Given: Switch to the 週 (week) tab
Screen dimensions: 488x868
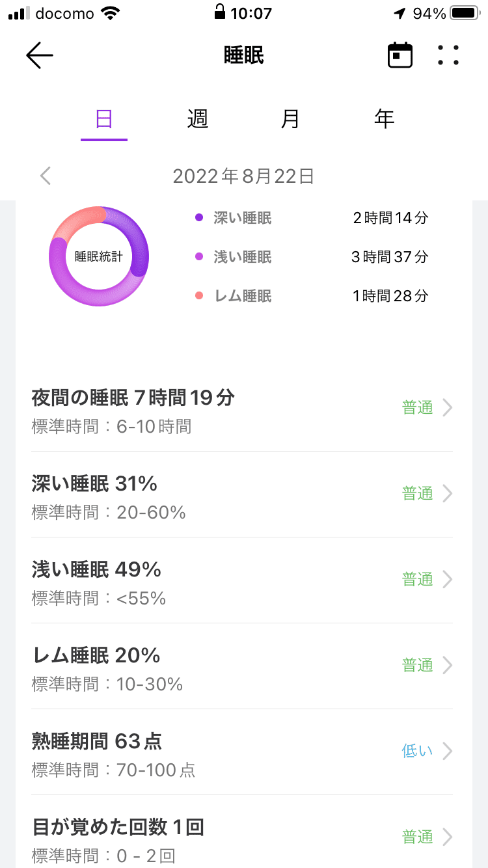Looking at the screenshot, I should coord(197,119).
